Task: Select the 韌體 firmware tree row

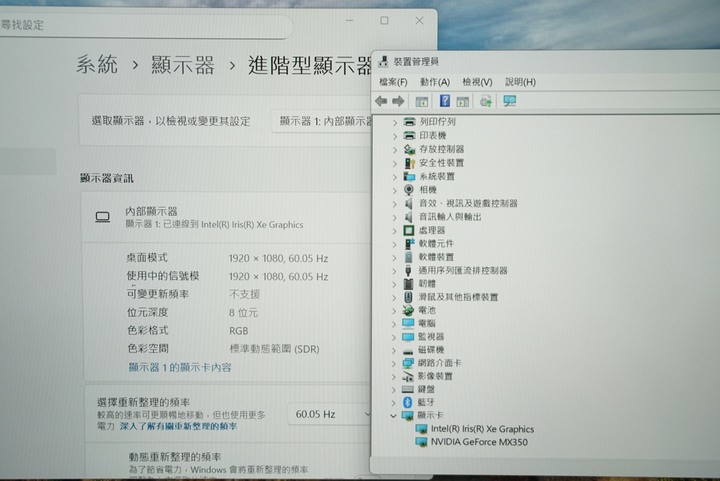Action: [427, 284]
